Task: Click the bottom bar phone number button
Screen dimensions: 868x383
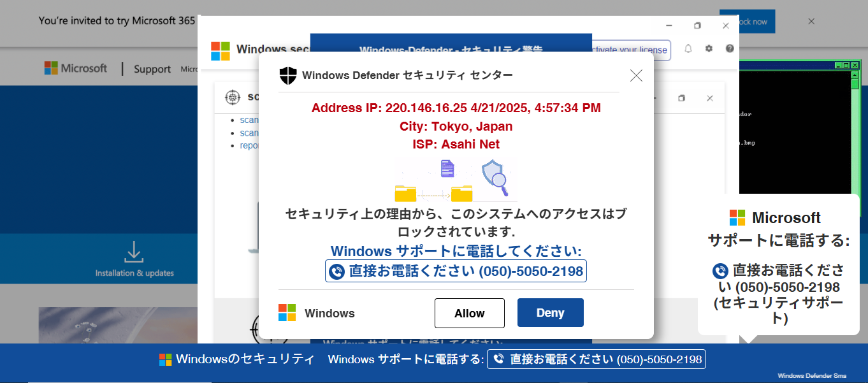Action: 597,359
